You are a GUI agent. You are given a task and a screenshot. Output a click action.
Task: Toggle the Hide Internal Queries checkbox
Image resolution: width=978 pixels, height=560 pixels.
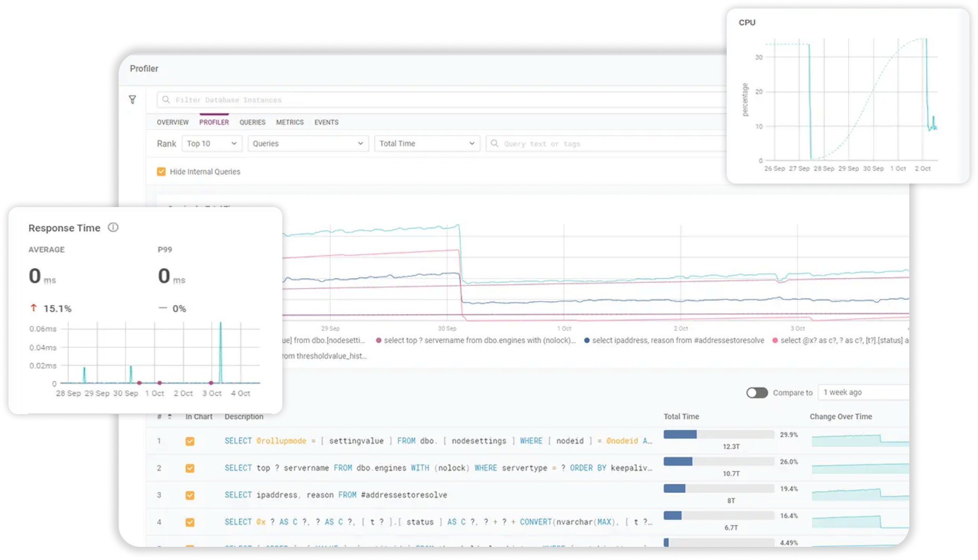click(161, 172)
